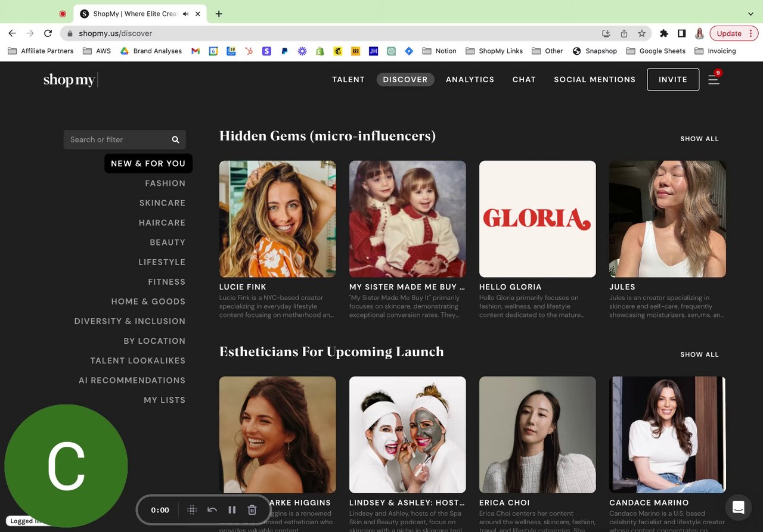Open the hamburger menu with notification badge
This screenshot has width=763, height=532.
[714, 79]
